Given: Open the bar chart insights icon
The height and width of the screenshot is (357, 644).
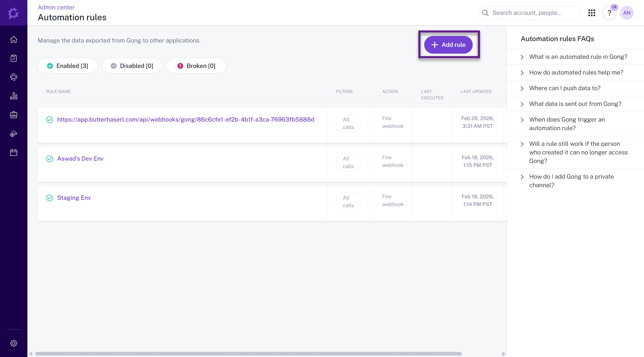Looking at the screenshot, I should click(x=14, y=96).
